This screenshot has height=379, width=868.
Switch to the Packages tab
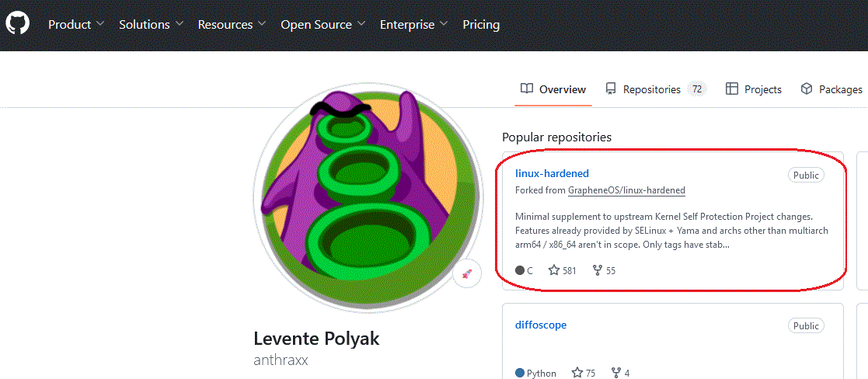[831, 89]
